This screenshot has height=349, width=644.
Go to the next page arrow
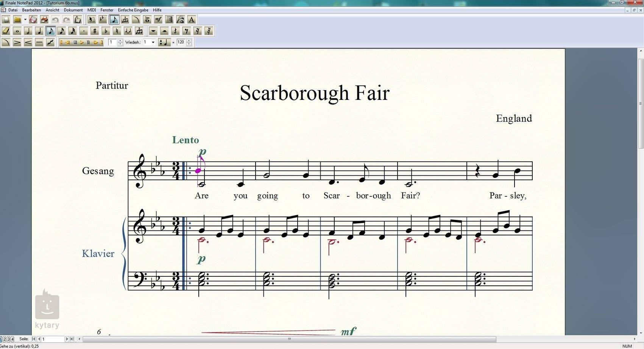67,339
